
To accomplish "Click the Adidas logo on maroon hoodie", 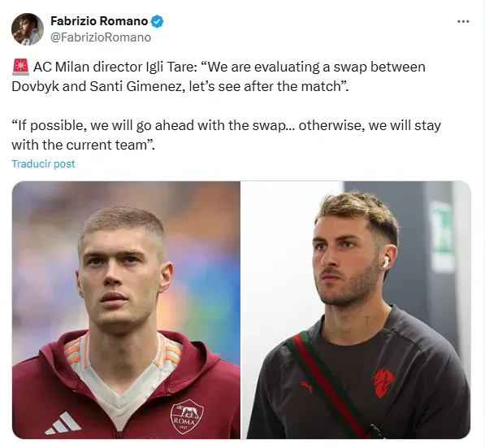I will 63,424.
